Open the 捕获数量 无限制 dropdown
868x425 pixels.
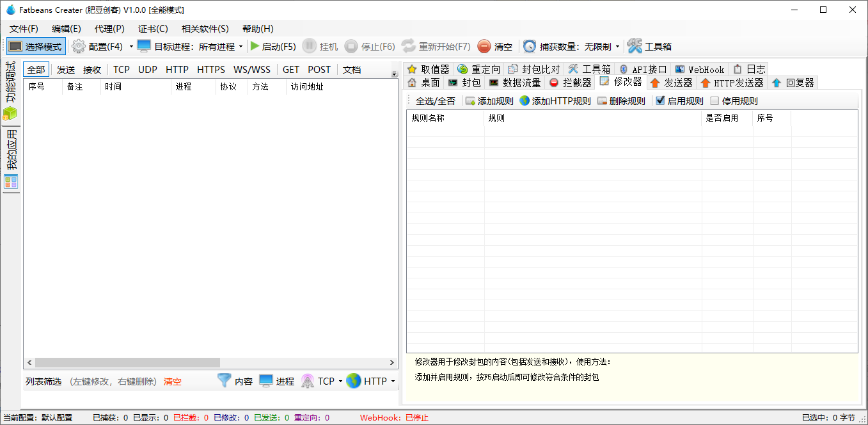[x=617, y=47]
